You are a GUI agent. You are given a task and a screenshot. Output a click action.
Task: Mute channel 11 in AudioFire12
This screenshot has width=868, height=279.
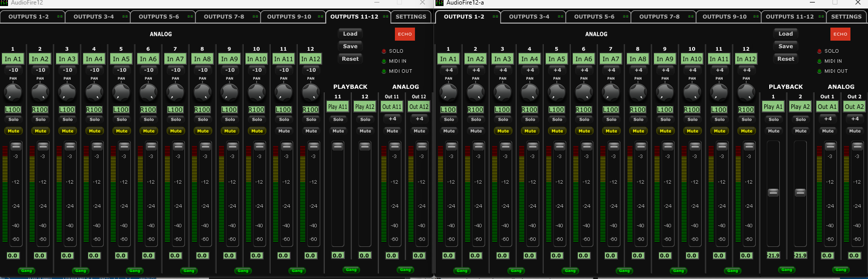point(284,131)
